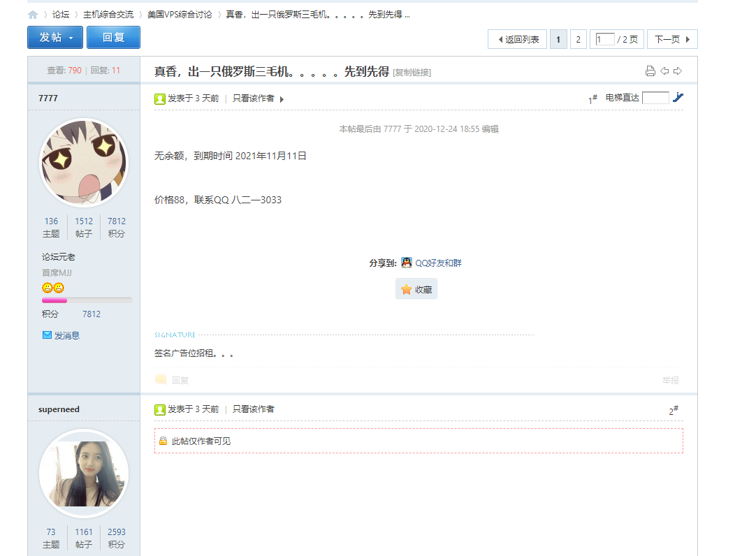Go to next page with 下一页
The height and width of the screenshot is (556, 756).
(x=672, y=39)
